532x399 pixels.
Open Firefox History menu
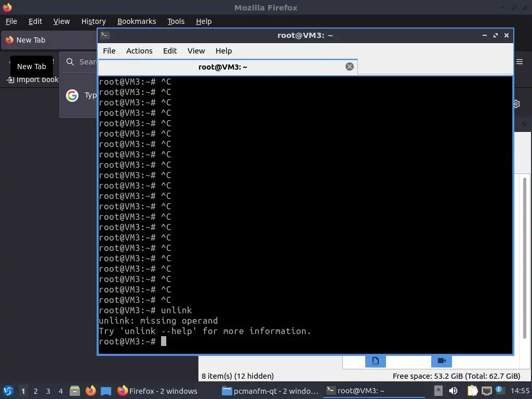[x=94, y=21]
